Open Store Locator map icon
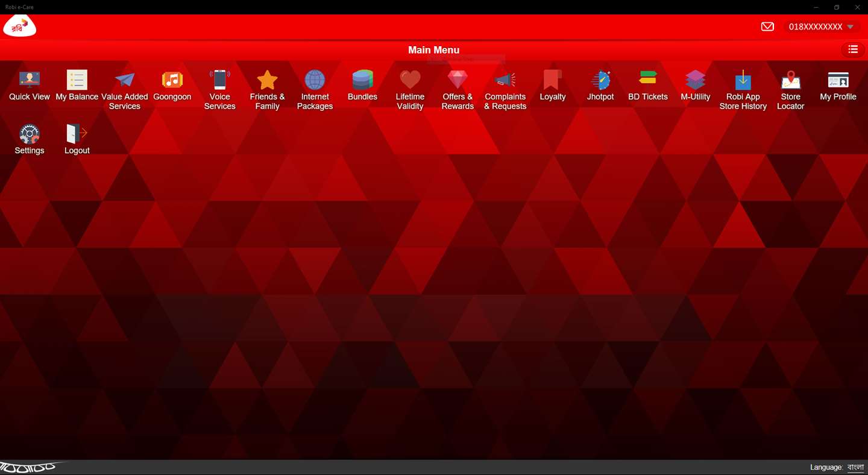868x475 pixels. tap(791, 80)
